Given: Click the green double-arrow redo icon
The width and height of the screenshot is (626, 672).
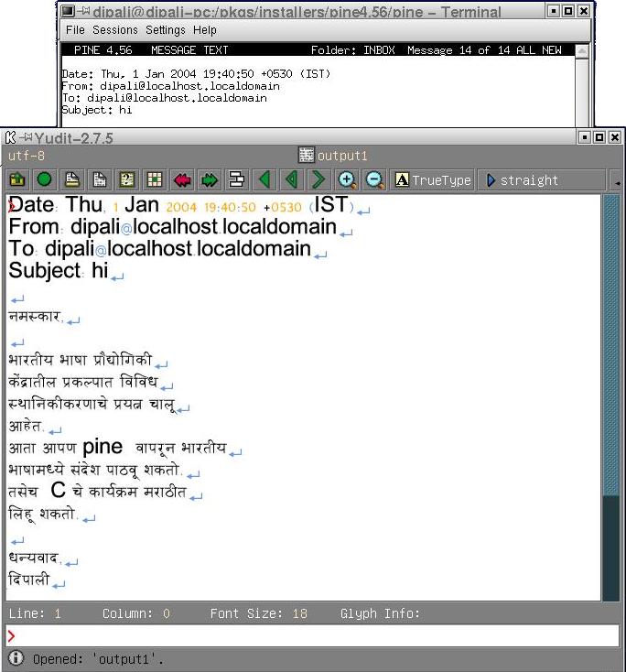Looking at the screenshot, I should (x=210, y=179).
